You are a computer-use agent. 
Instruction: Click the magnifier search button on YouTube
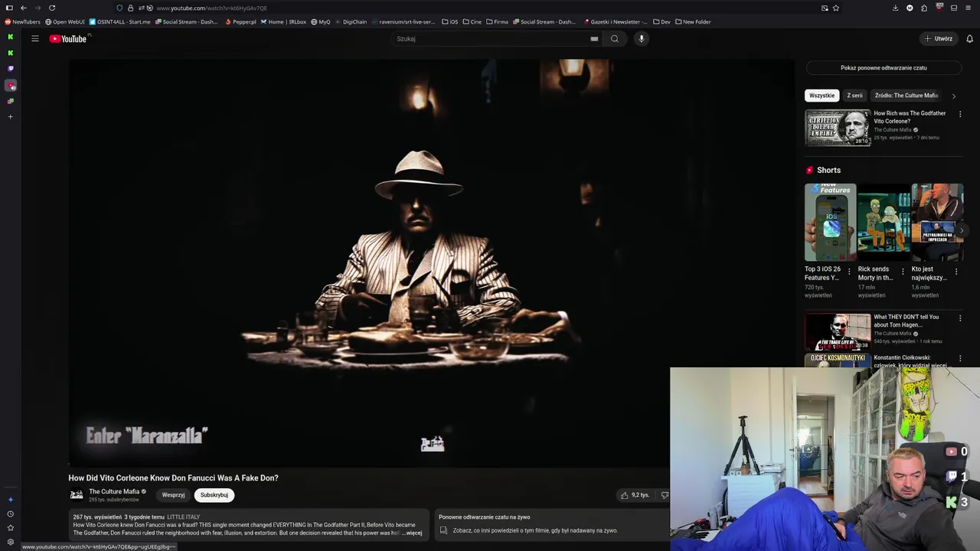614,38
